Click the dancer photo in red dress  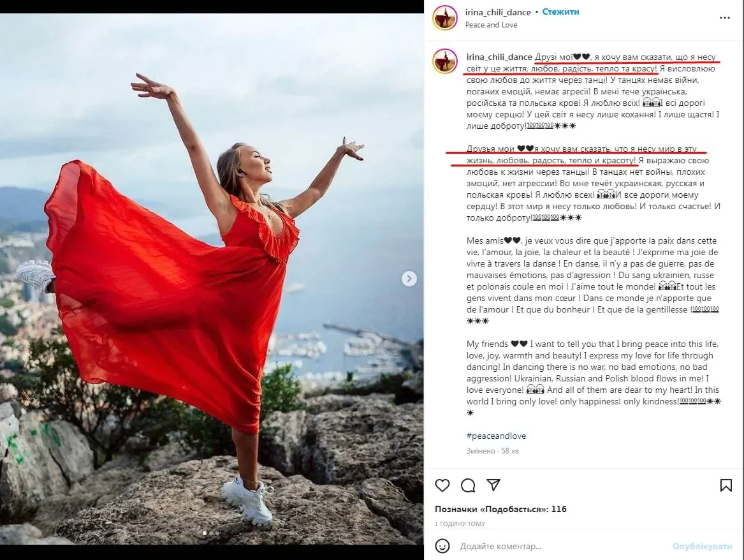[x=212, y=279]
